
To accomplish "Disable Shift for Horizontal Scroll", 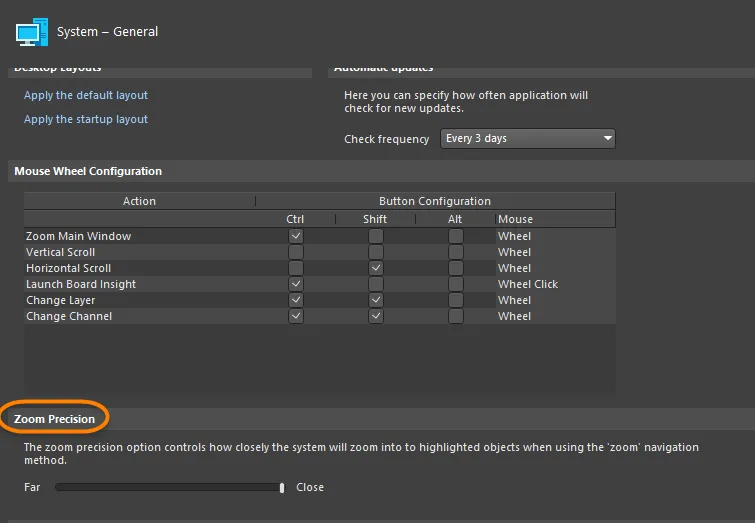I will 375,268.
